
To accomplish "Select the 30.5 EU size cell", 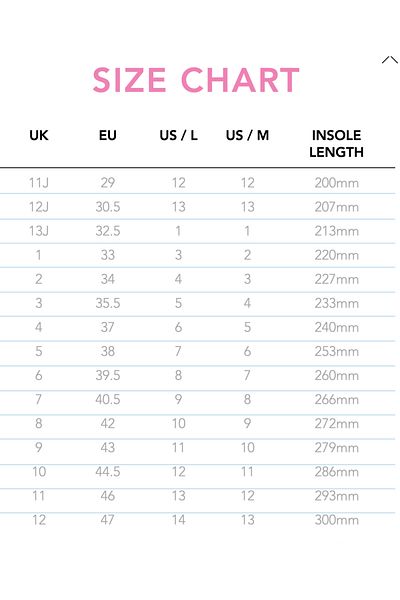I will pos(108,207).
